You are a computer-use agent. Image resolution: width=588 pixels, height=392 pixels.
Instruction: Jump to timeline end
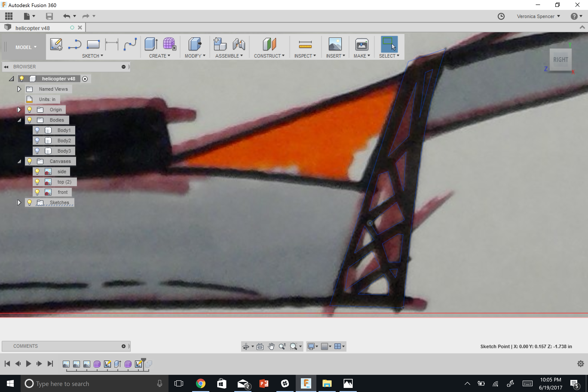tap(50, 363)
